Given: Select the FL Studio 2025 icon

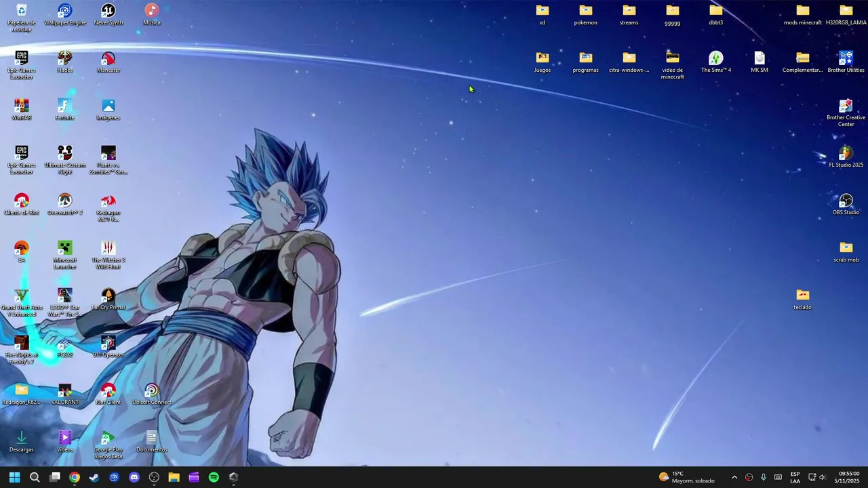Looking at the screenshot, I should tap(846, 157).
